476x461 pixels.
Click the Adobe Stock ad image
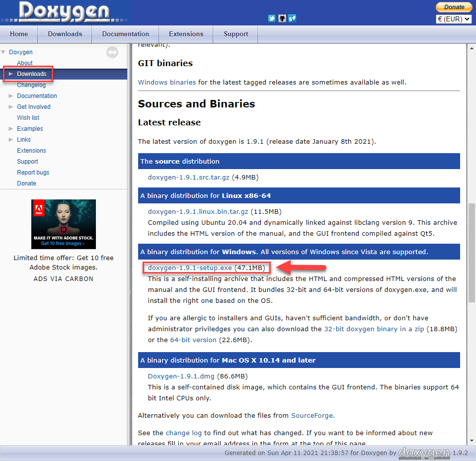coord(64,224)
